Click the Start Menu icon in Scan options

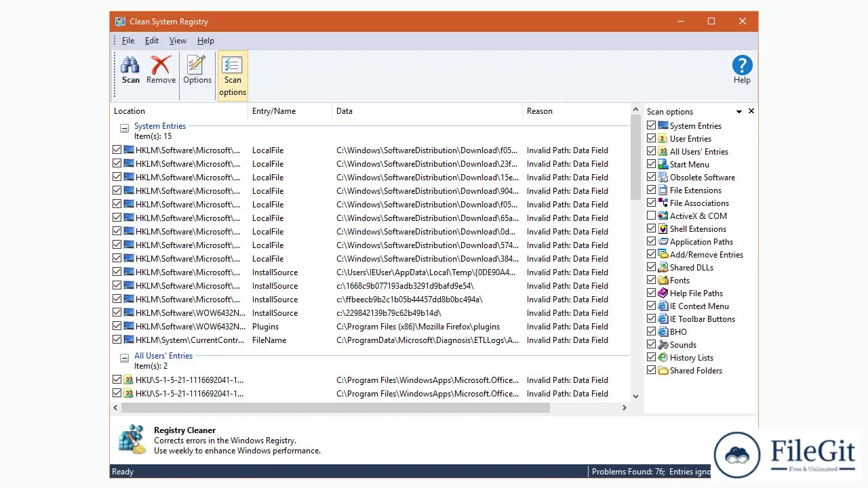coord(663,164)
